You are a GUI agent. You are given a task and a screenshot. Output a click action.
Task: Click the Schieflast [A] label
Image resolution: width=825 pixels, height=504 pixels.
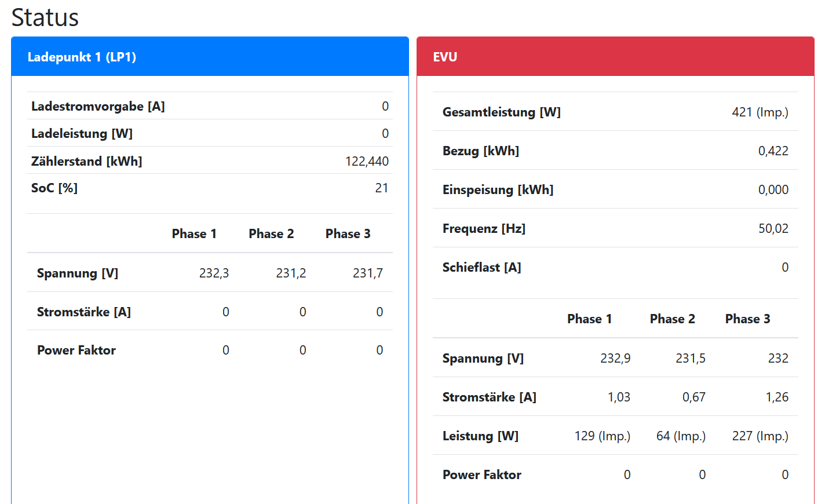[481, 267]
